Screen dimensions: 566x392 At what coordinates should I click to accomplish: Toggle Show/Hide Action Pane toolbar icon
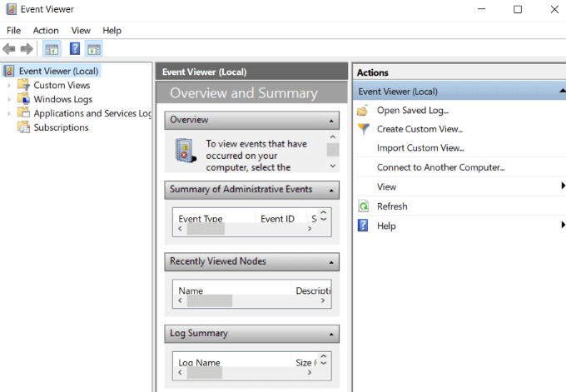pyautogui.click(x=94, y=49)
